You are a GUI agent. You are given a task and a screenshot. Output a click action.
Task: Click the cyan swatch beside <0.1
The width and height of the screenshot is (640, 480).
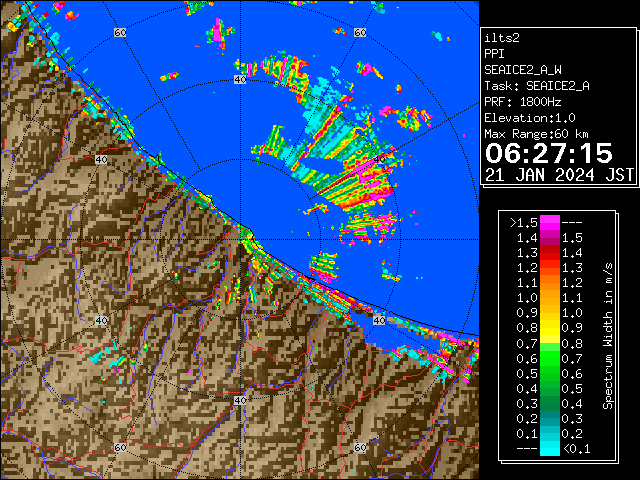pos(550,449)
